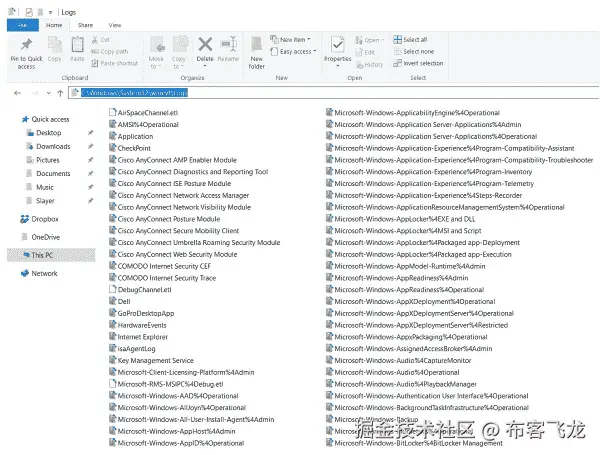Select the Application log file
This screenshot has height=455, width=600.
click(x=131, y=136)
